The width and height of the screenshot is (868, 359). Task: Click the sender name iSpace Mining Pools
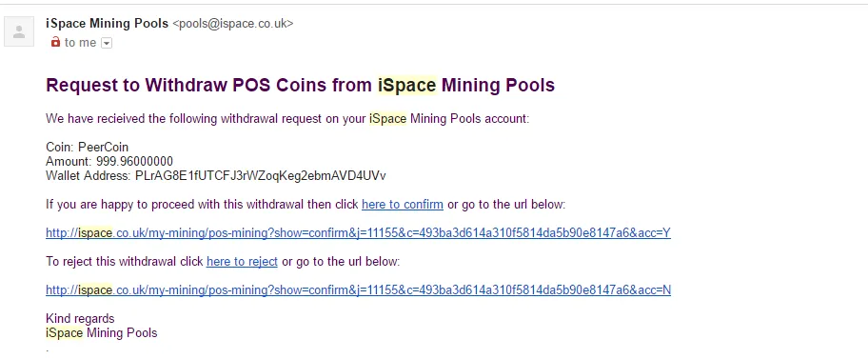[107, 23]
